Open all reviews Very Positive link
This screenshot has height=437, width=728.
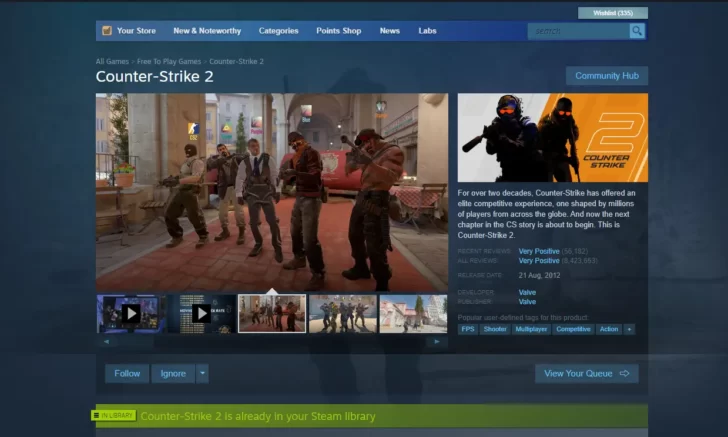[539, 261]
